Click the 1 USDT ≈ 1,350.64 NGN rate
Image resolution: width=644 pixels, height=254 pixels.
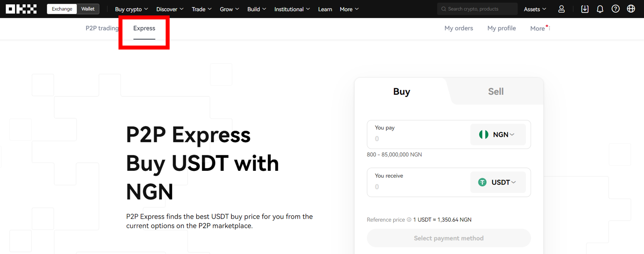click(442, 220)
